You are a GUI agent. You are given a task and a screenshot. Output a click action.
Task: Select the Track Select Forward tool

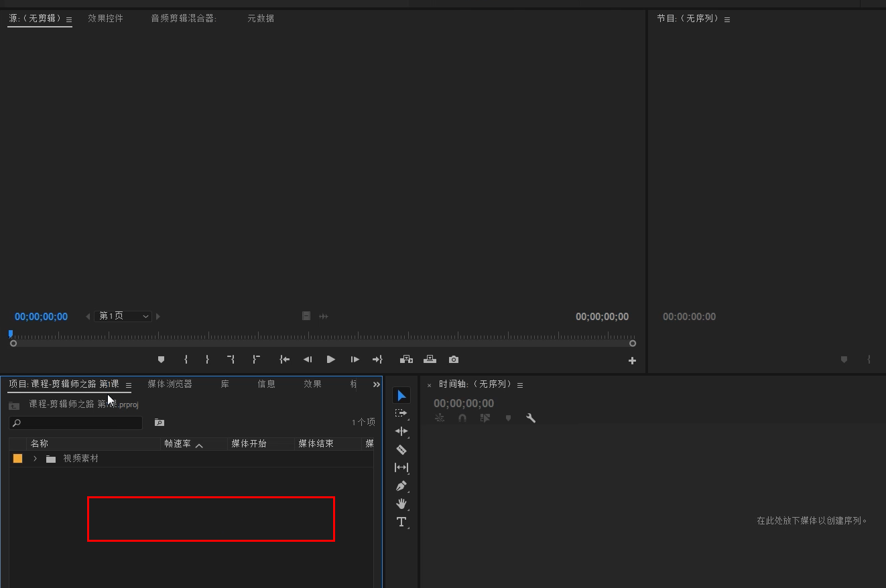[x=401, y=413]
